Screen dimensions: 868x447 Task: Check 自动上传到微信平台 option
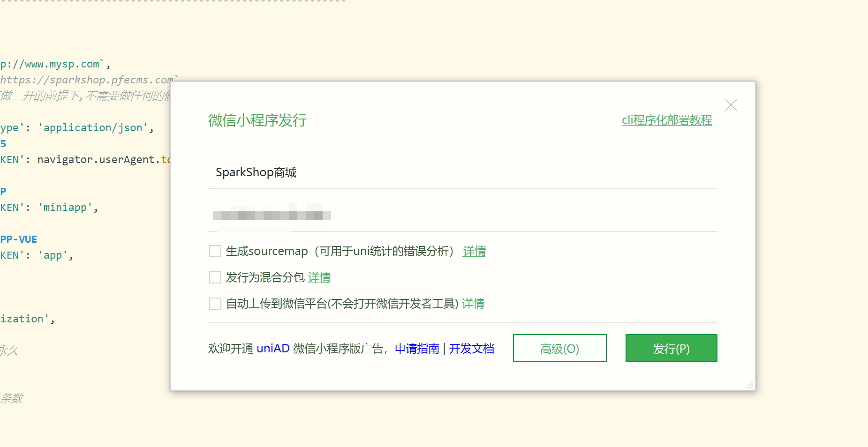(215, 304)
